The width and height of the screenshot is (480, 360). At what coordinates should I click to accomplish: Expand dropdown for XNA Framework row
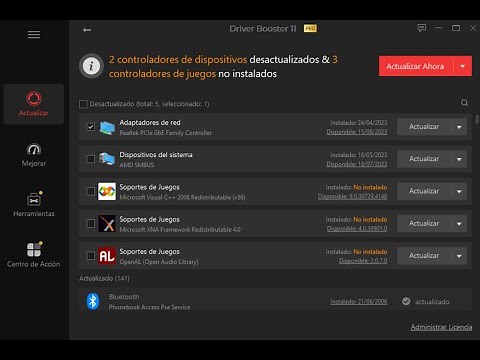(x=459, y=224)
